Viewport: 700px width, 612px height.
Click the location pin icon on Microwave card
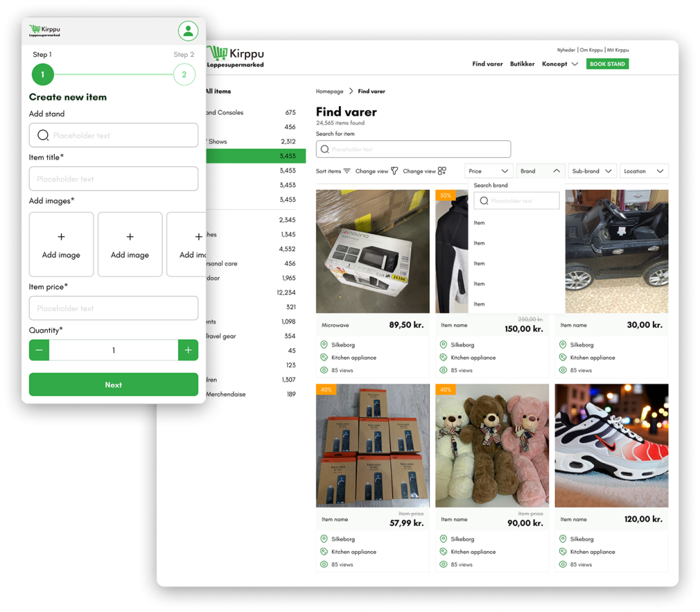(324, 345)
